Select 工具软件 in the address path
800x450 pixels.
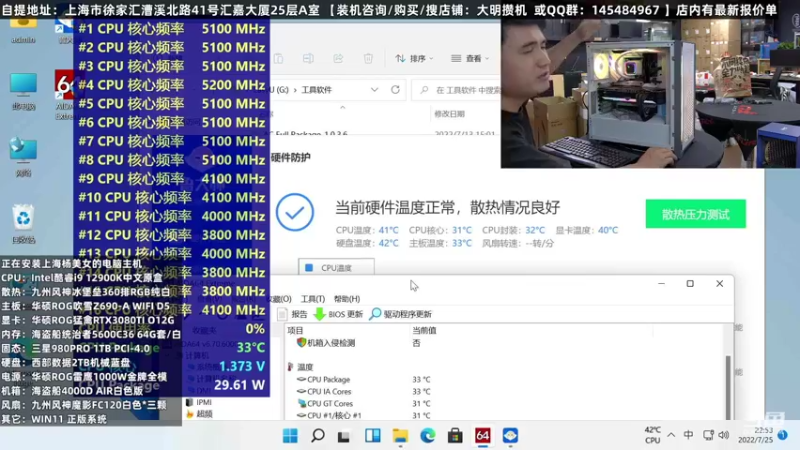click(316, 90)
